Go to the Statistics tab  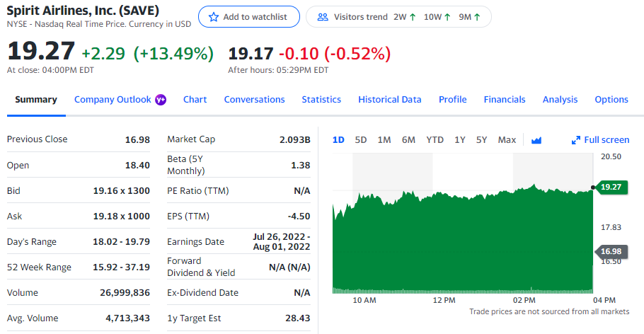pyautogui.click(x=321, y=99)
